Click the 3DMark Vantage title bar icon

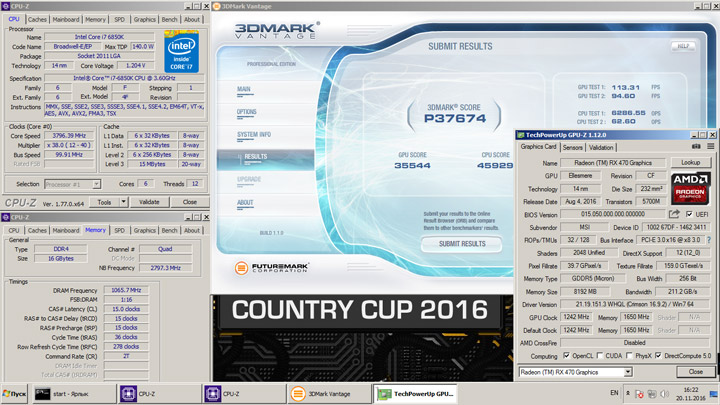(x=216, y=6)
